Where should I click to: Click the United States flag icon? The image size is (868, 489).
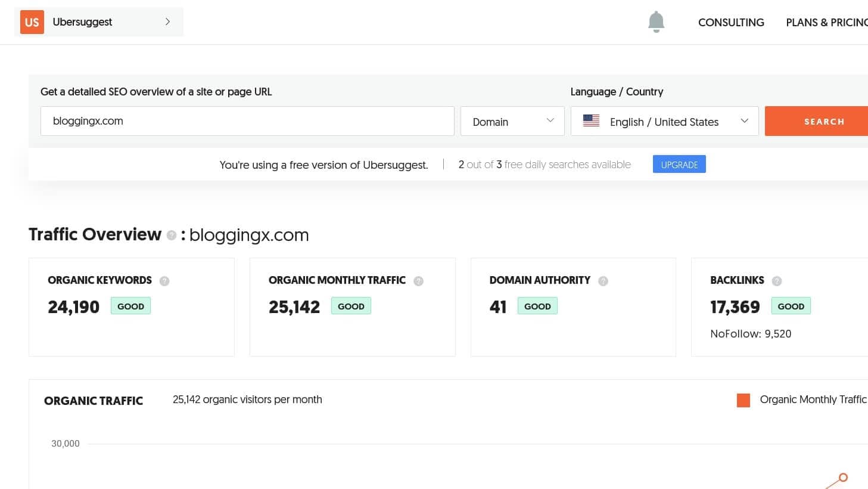(591, 121)
